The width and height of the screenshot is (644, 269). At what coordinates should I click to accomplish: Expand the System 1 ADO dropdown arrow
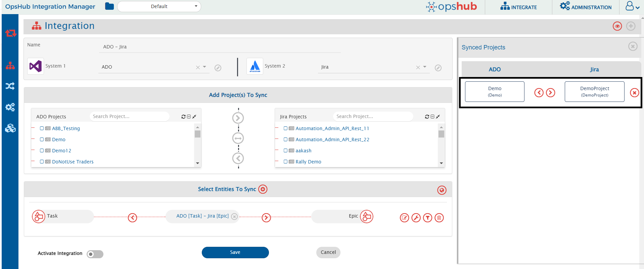click(204, 67)
